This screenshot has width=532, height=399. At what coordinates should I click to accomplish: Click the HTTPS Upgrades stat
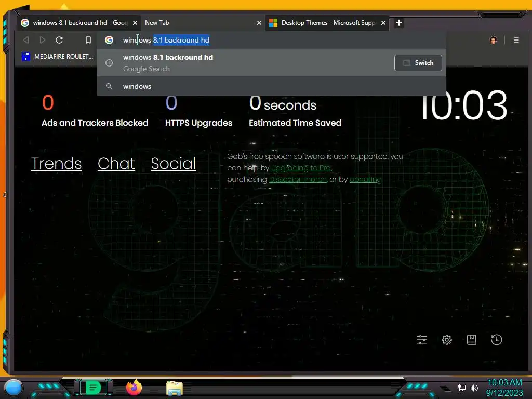click(198, 111)
